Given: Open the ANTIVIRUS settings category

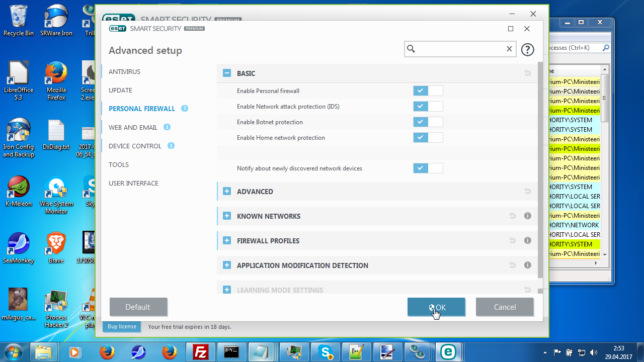Looking at the screenshot, I should [124, 72].
